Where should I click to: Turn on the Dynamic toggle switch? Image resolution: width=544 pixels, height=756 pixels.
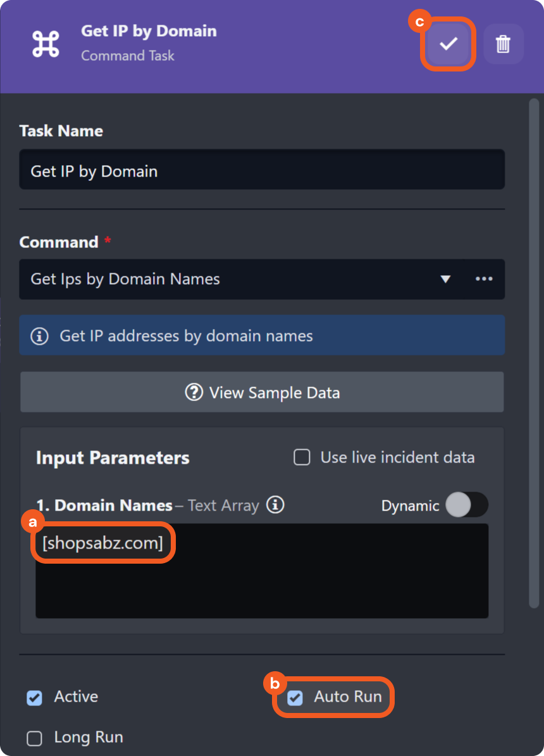pyautogui.click(x=466, y=505)
